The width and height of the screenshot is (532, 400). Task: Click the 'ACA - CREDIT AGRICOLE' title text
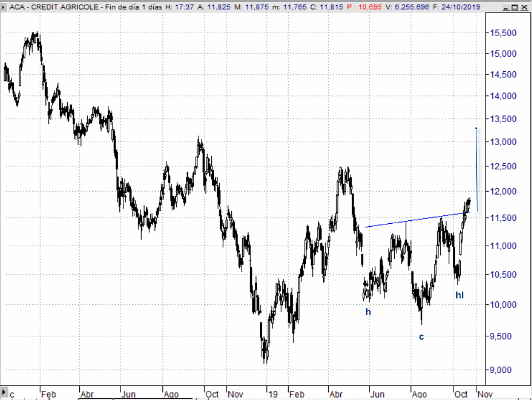(54, 7)
